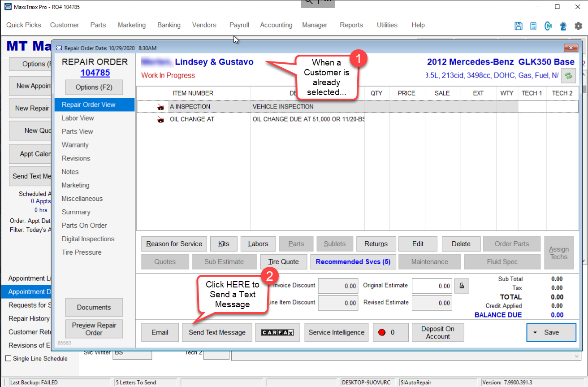Image resolution: width=588 pixels, height=387 pixels.
Task: Click the repair order window title icon
Action: (x=59, y=48)
